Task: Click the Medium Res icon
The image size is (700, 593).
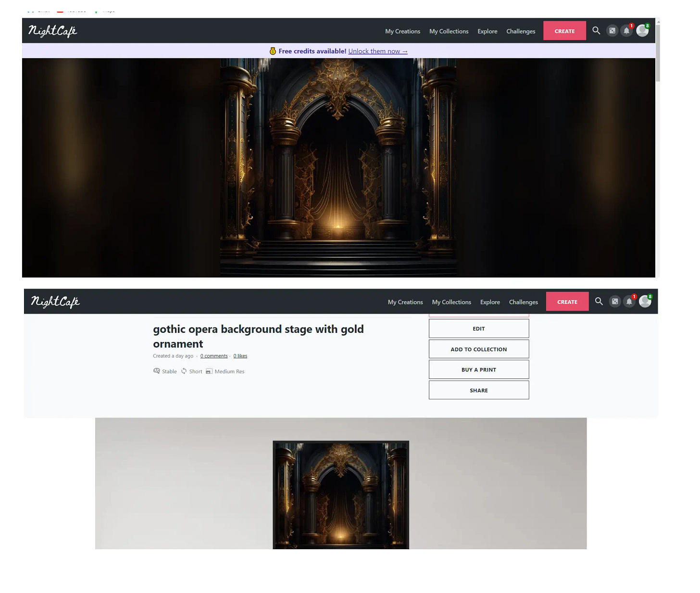Action: (209, 371)
